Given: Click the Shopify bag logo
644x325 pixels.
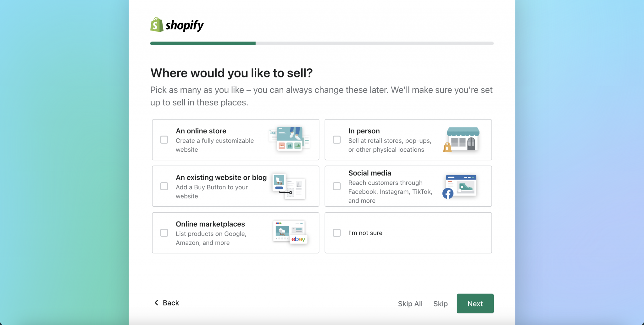Looking at the screenshot, I should [x=157, y=25].
